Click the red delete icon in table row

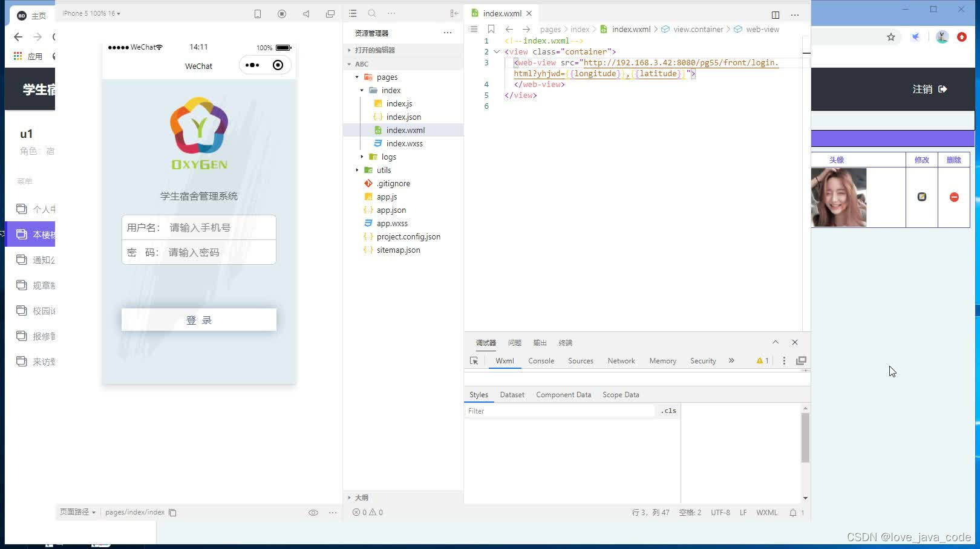tap(954, 197)
